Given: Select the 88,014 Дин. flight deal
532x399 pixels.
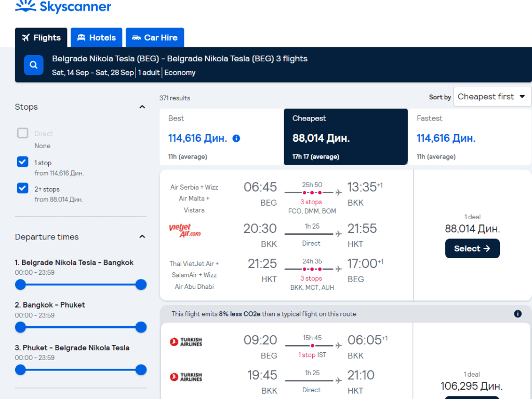Looking at the screenshot, I should click(472, 248).
